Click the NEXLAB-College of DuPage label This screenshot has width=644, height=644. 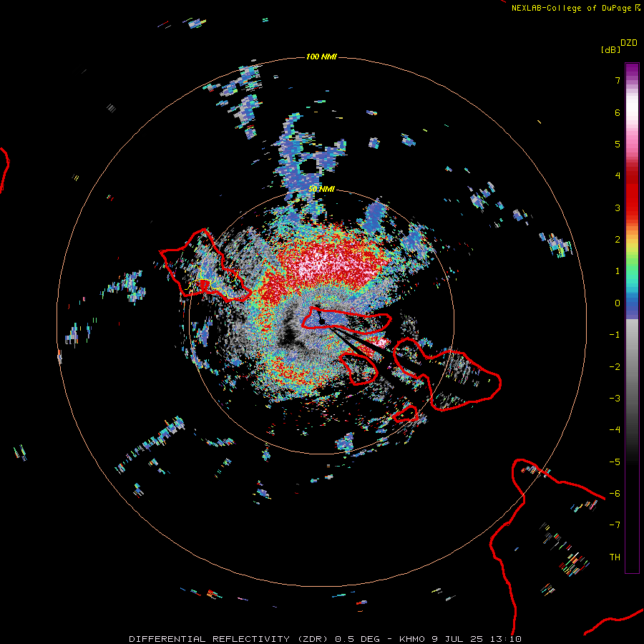[572, 8]
